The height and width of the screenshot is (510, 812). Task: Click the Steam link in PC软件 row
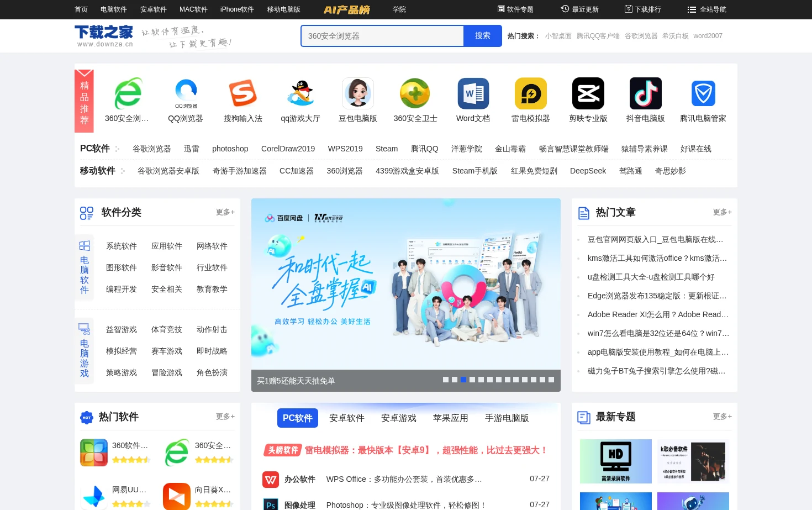pyautogui.click(x=387, y=149)
